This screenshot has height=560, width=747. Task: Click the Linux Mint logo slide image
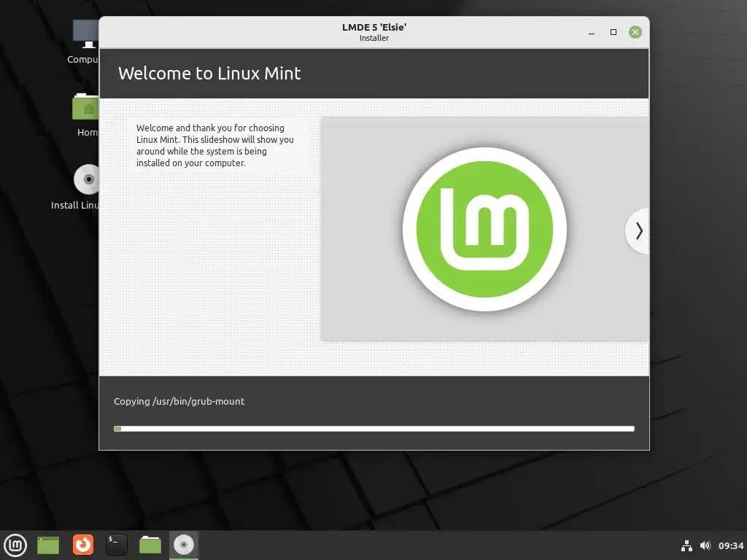pos(484,229)
